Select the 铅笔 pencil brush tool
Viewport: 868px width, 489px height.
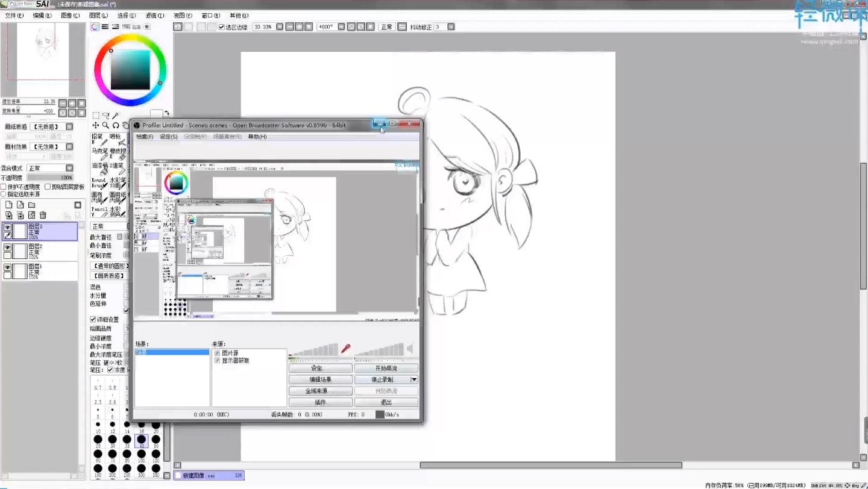pyautogui.click(x=99, y=139)
